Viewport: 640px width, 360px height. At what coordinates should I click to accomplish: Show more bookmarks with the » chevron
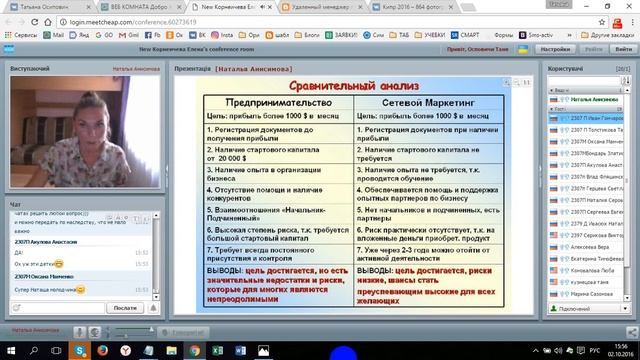tap(569, 35)
